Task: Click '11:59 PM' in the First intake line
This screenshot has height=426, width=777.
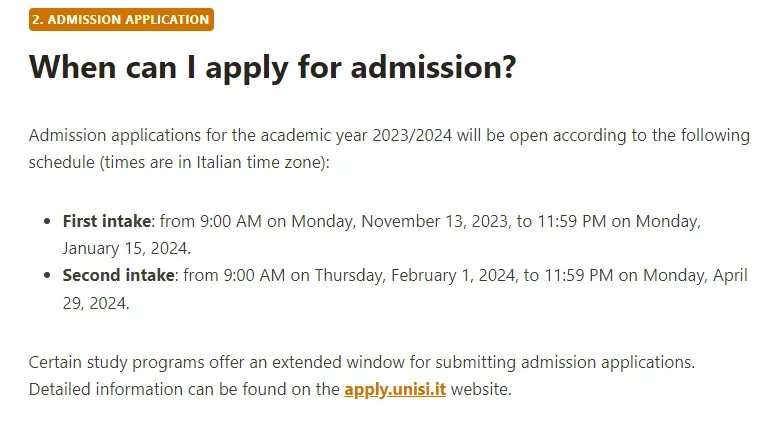Action: click(x=571, y=221)
